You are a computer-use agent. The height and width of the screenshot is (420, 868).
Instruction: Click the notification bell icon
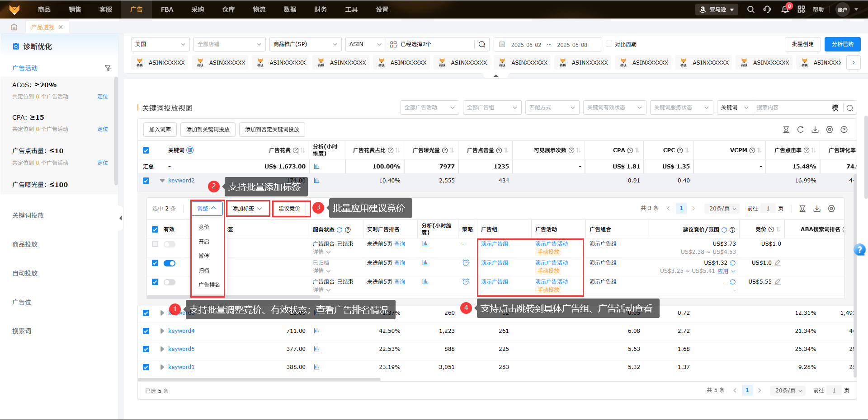[x=785, y=9]
